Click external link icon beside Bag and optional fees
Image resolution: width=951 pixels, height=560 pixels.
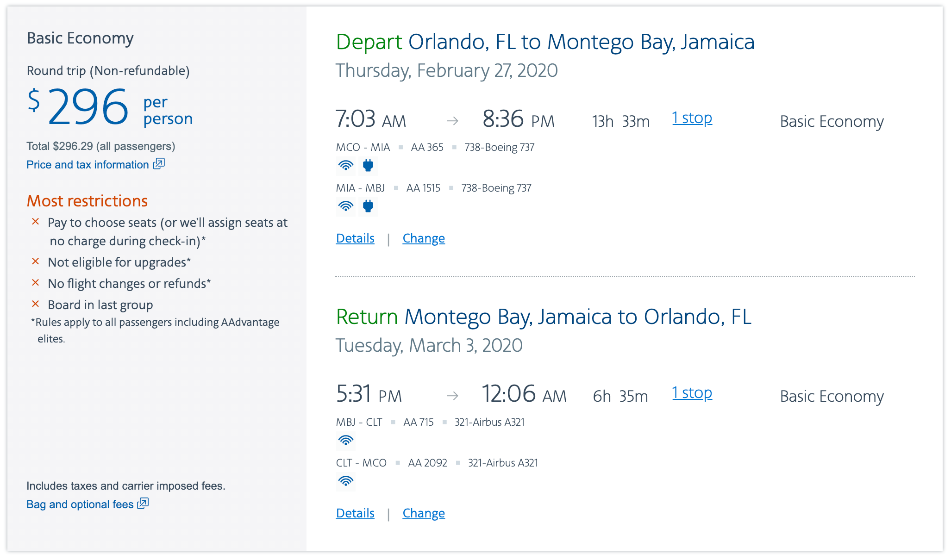(143, 504)
